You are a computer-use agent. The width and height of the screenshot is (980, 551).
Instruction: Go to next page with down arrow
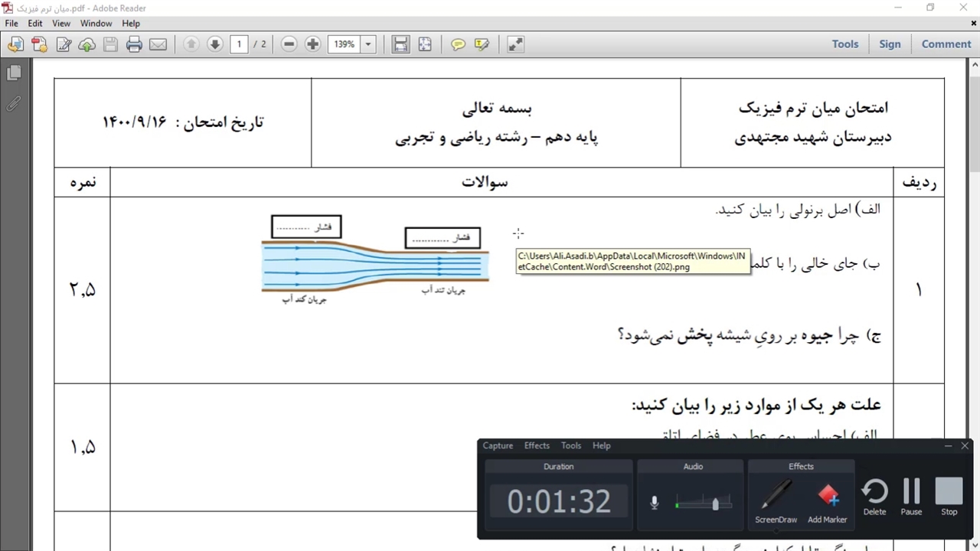[x=215, y=44]
